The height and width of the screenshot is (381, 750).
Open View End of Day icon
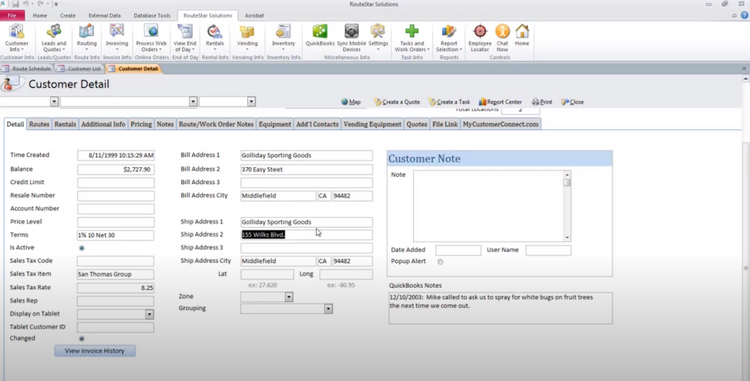point(185,37)
